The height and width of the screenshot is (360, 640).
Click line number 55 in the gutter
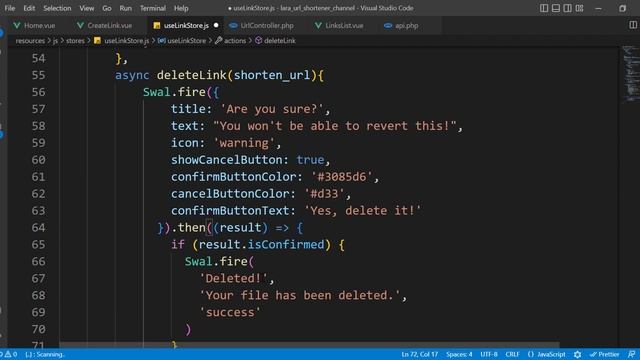[x=38, y=75]
